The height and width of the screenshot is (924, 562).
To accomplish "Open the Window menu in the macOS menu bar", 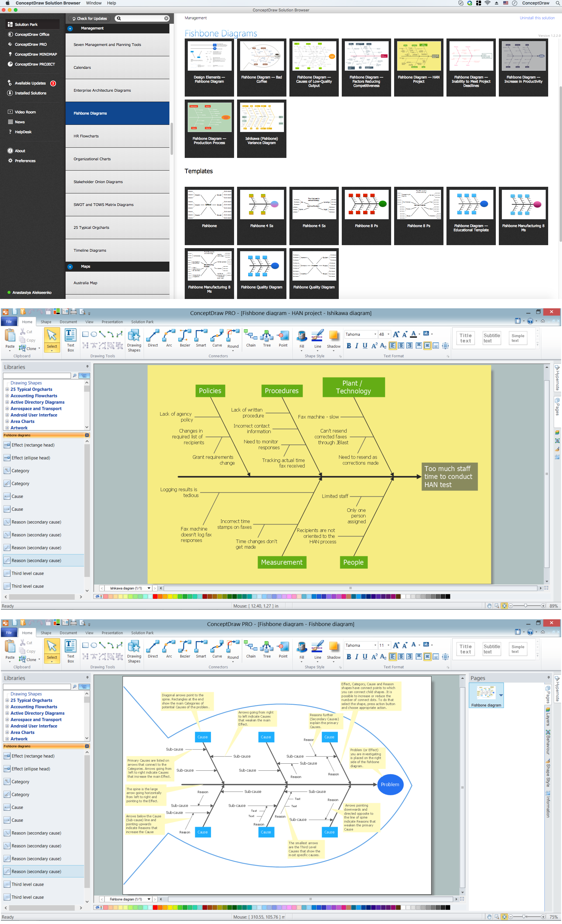I will click(94, 3).
